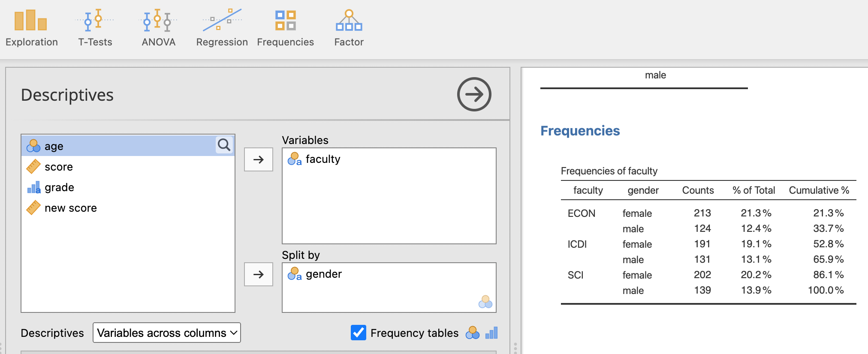Click the nominal icon next to age
The height and width of the screenshot is (354, 868).
[x=33, y=146]
